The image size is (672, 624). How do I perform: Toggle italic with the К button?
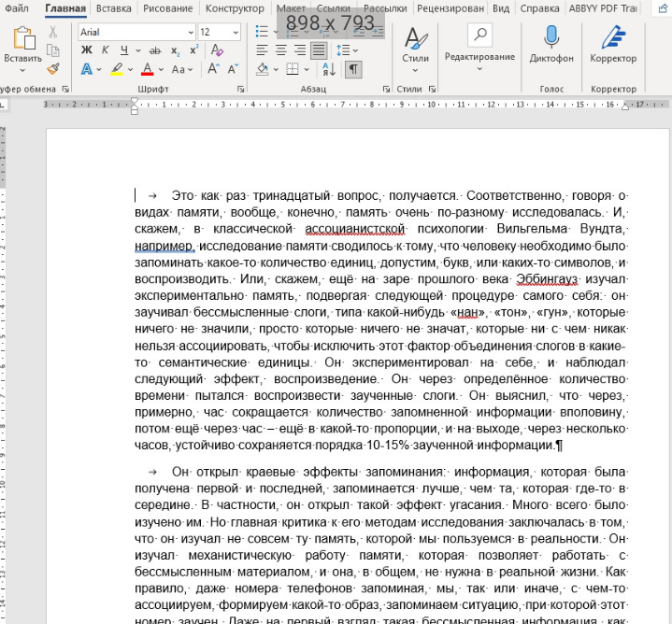point(105,50)
